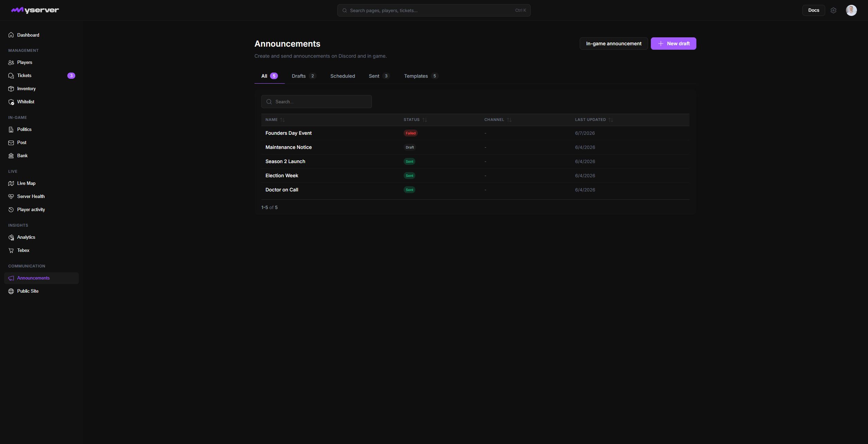Viewport: 868px width, 444px height.
Task: Open settings via the gear icon
Action: tap(833, 10)
